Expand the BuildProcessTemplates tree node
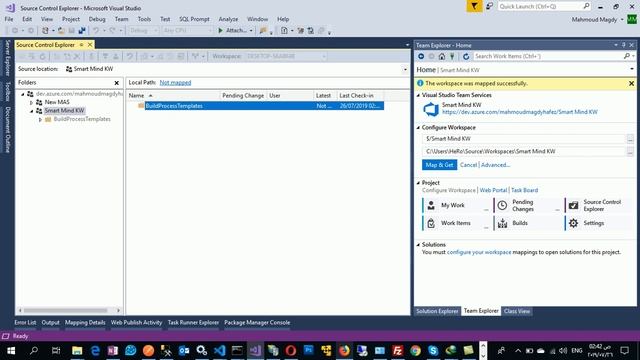This screenshot has height=360, width=640. pos(40,120)
